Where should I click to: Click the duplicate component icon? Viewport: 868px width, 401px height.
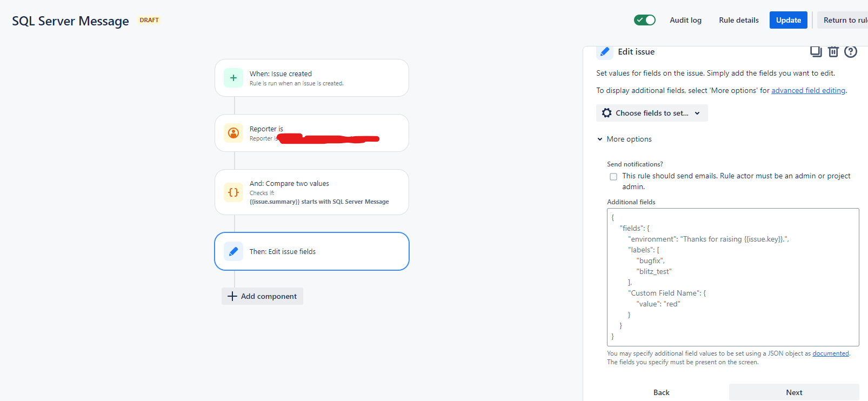[x=816, y=51]
